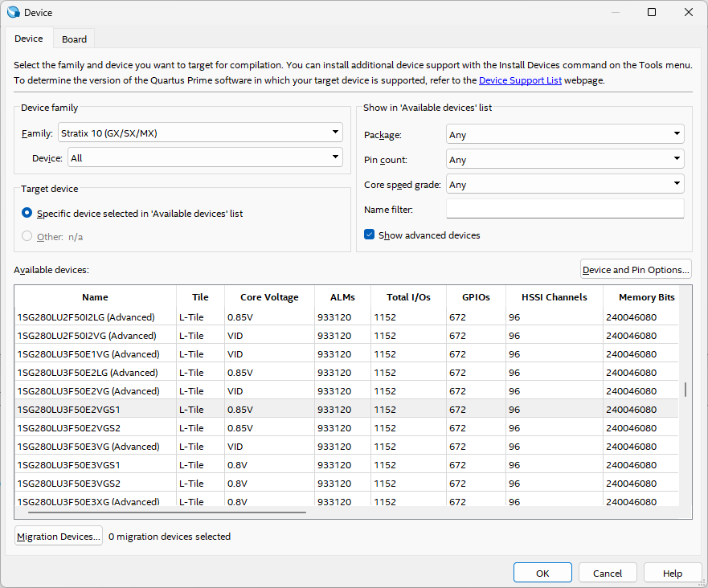Image resolution: width=708 pixels, height=588 pixels.
Task: Select the Device tab
Action: [x=29, y=39]
